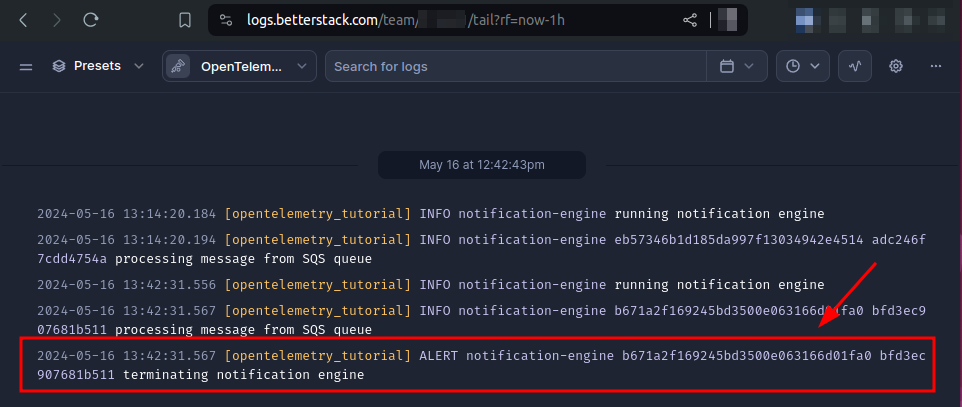
Task: Go back with the browser back arrow
Action: [23, 20]
